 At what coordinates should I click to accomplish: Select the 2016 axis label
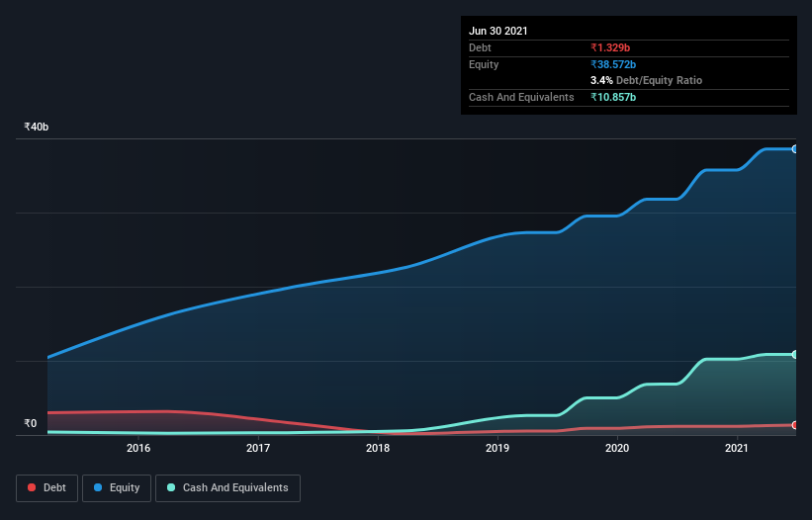138,448
